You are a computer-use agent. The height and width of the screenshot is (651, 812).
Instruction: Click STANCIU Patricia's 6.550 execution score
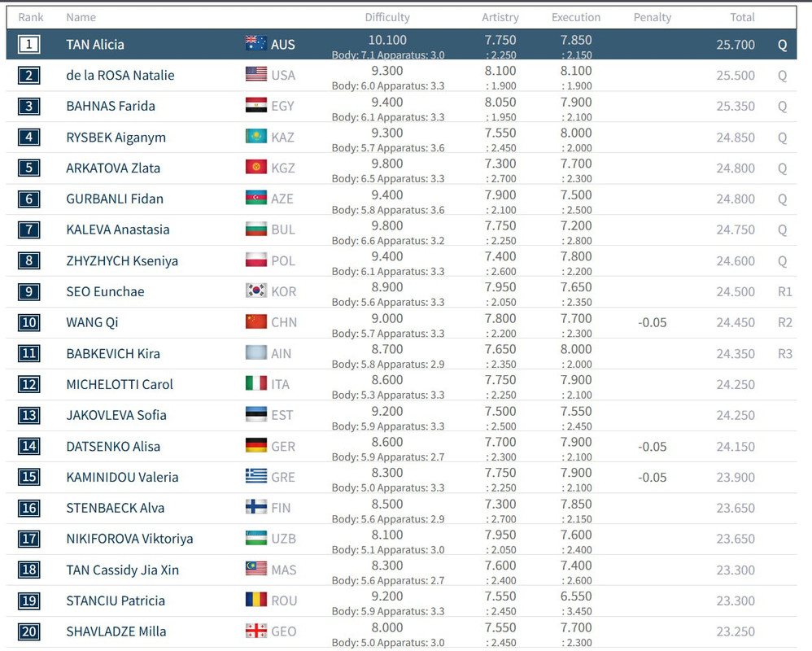576,596
